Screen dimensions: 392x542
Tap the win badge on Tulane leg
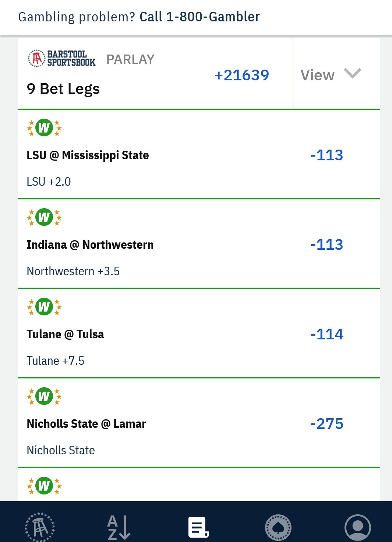[44, 307]
